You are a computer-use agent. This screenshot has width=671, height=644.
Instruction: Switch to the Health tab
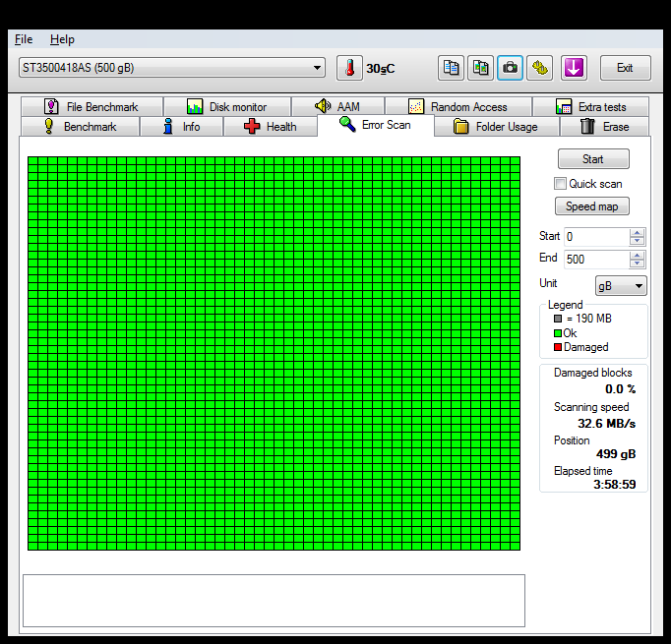[x=270, y=127]
